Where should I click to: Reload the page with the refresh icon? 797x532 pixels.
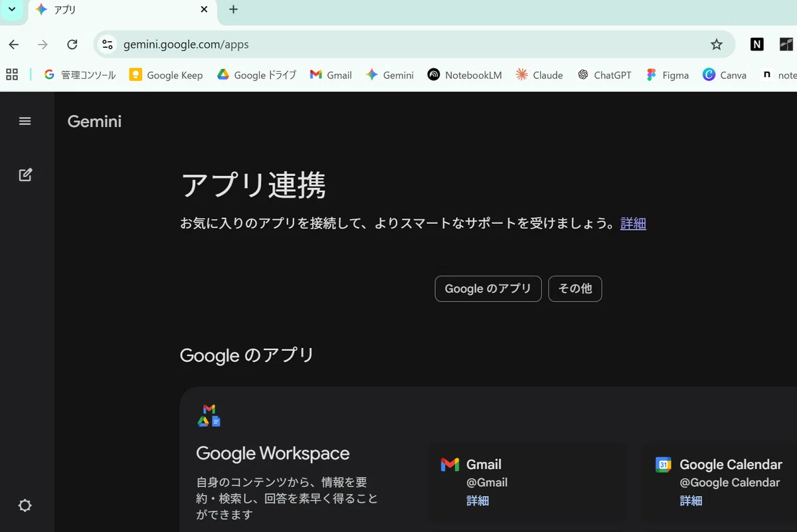point(72,44)
